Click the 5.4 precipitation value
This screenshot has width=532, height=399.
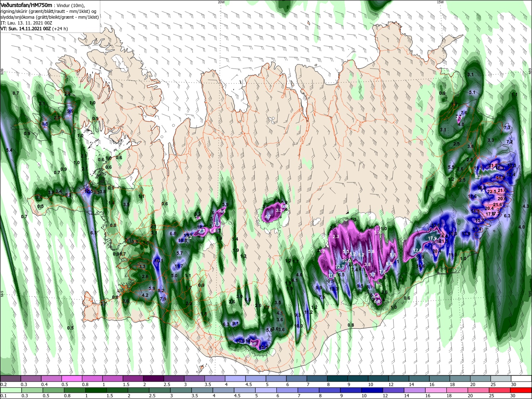click(x=10, y=150)
